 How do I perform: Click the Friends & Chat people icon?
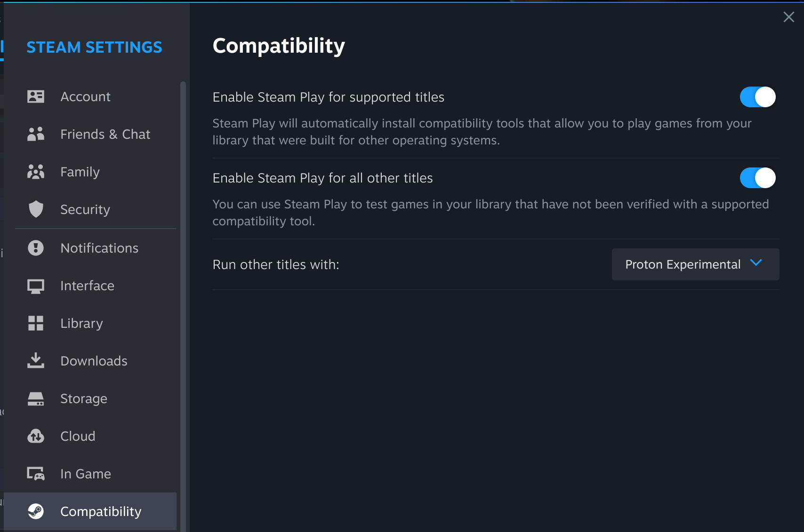[36, 134]
